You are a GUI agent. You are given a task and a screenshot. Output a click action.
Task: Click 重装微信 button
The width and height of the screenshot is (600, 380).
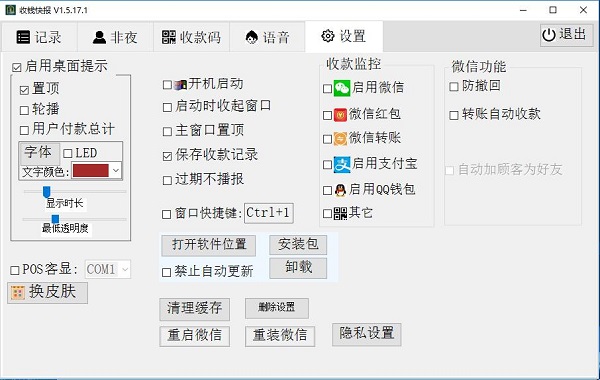coord(280,336)
